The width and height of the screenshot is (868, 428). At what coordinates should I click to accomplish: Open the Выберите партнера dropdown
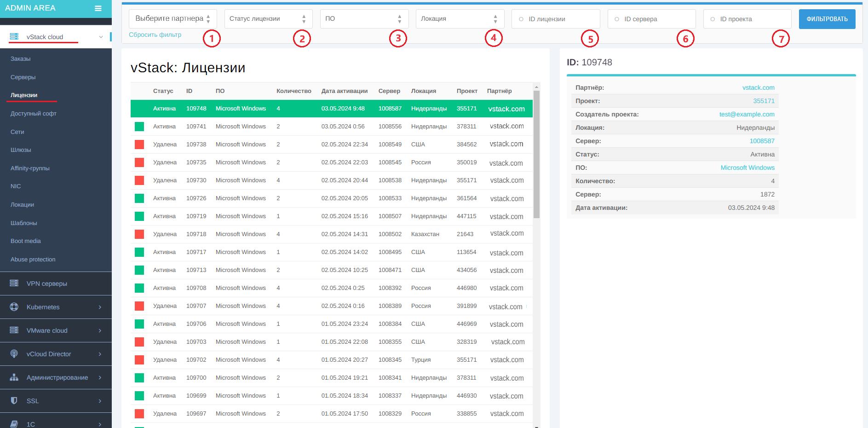point(172,19)
